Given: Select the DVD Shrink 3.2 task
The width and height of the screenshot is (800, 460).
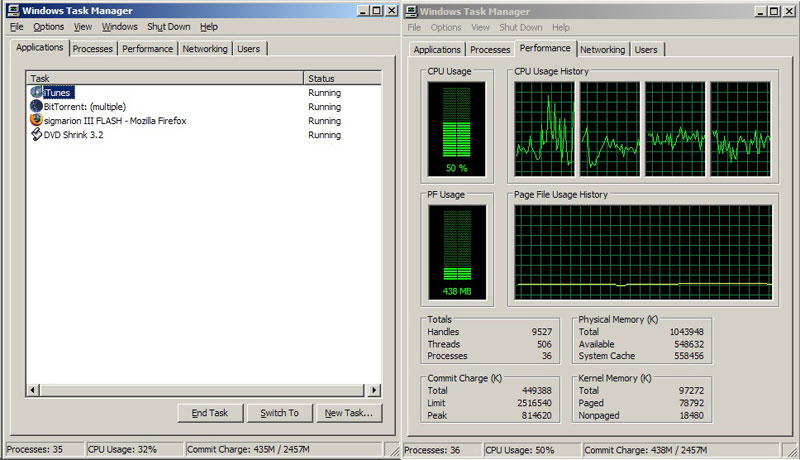Looking at the screenshot, I should 204,135.
